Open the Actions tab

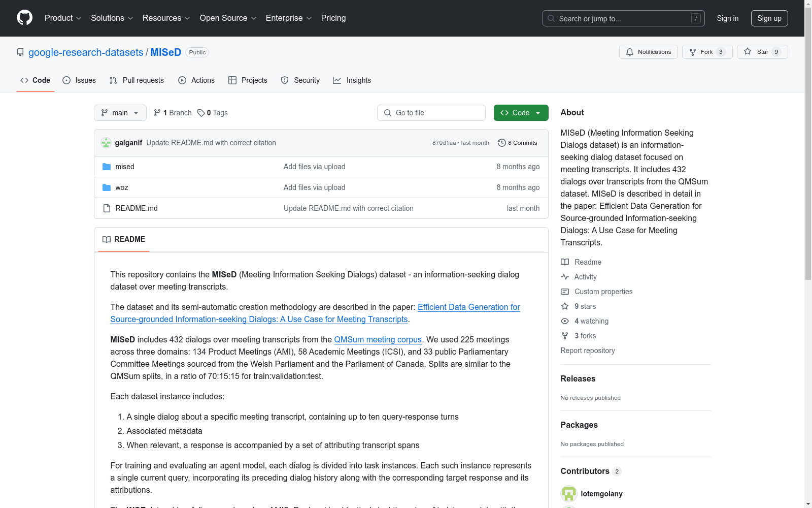196,80
